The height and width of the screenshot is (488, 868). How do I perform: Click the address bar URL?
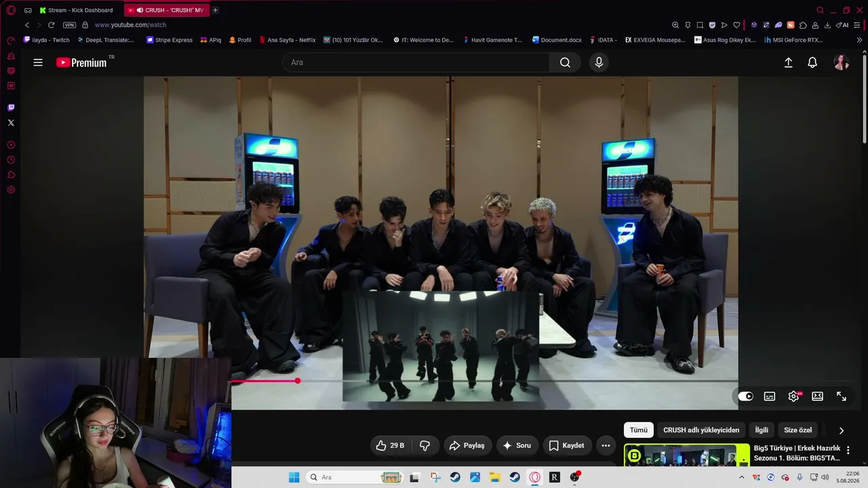[130, 25]
